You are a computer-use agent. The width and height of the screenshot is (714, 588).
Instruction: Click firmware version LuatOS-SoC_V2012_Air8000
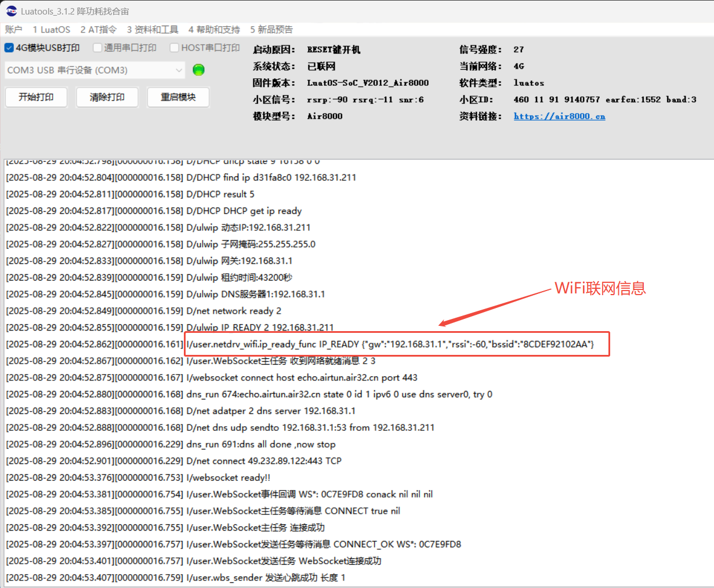pos(368,83)
